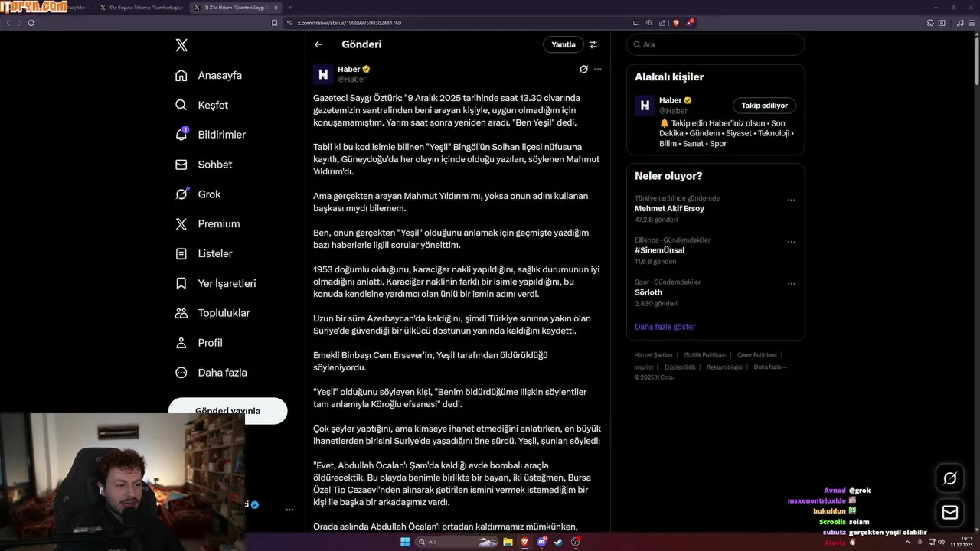Open Topluluklar communities
The height and width of the screenshot is (551, 980).
(212, 313)
